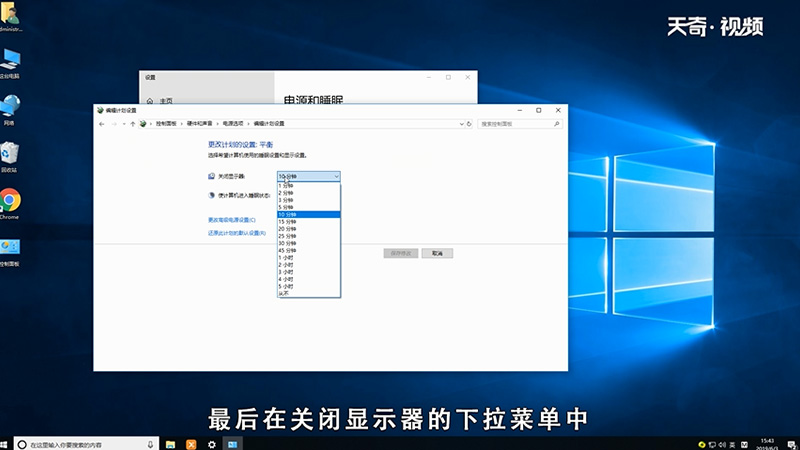Image resolution: width=800 pixels, height=450 pixels.
Task: Expand the address bar history dropdown
Action: click(x=461, y=124)
